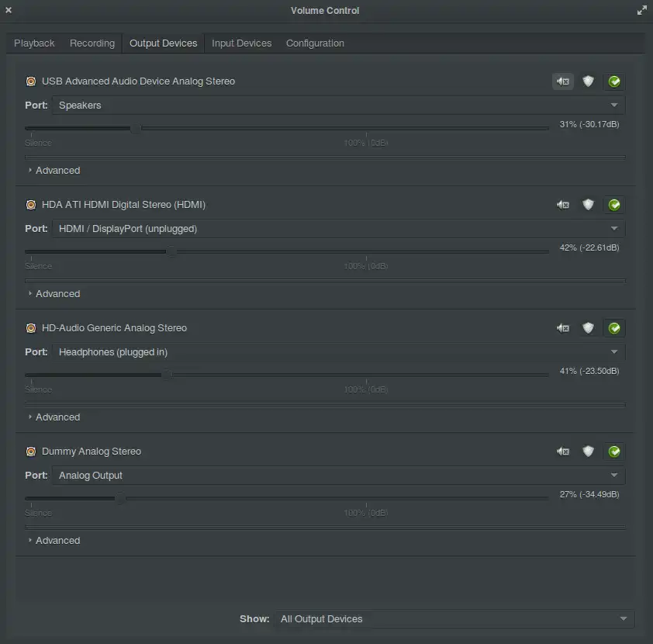Screen dimensions: 653x644
Task: Open the HDMI / DisplayPort (unplugged) port dropdown
Action: [338, 229]
